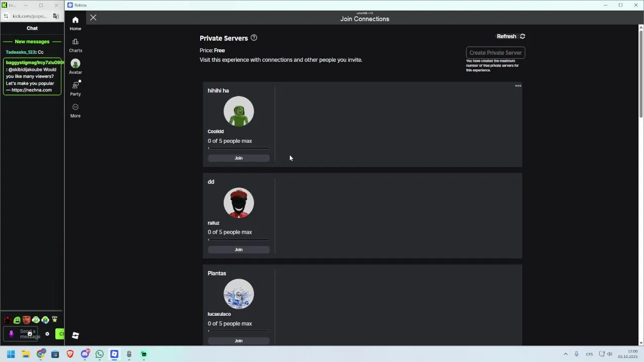Click the Roblox logo icon at sidebar bottom
644x362 pixels.
click(75, 335)
